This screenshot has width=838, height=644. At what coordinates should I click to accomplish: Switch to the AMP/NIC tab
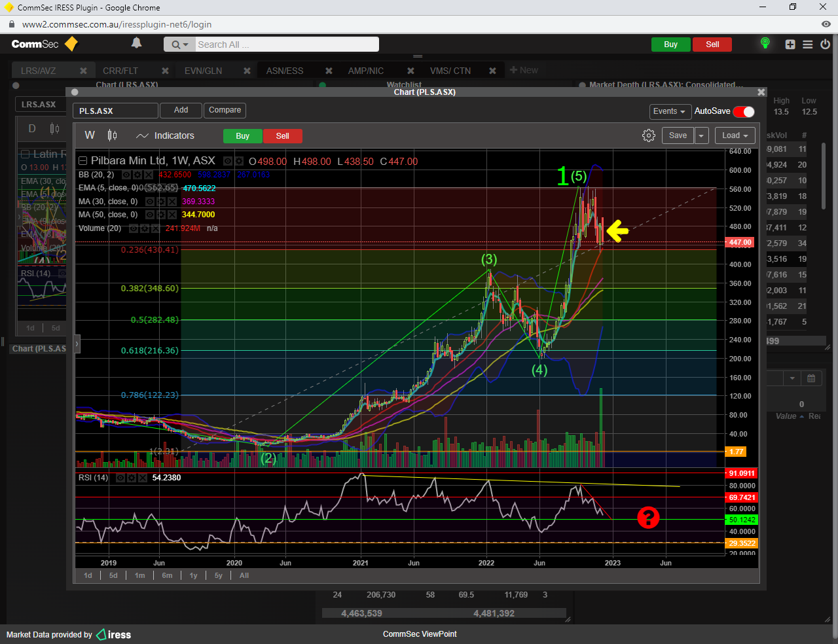click(x=366, y=71)
